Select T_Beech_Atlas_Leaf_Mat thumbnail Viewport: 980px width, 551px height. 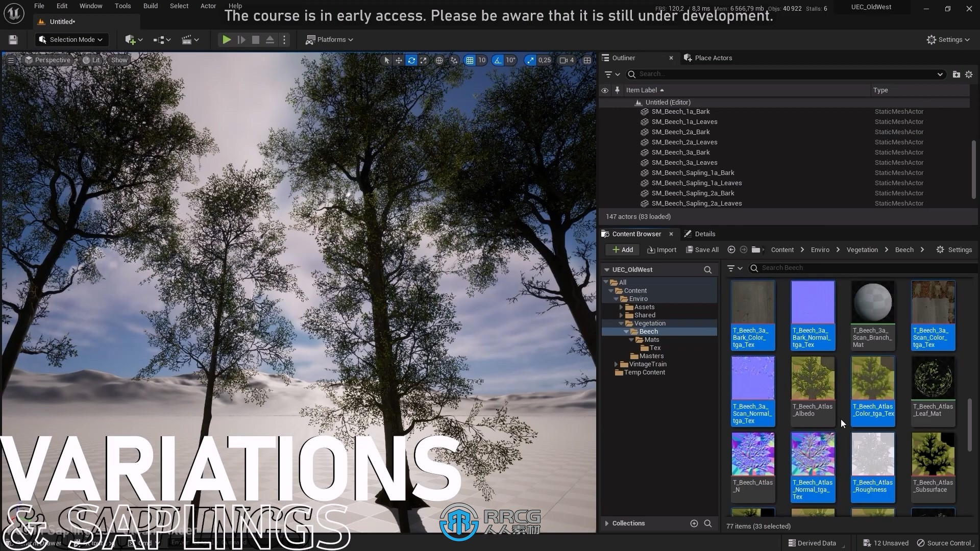point(933,391)
